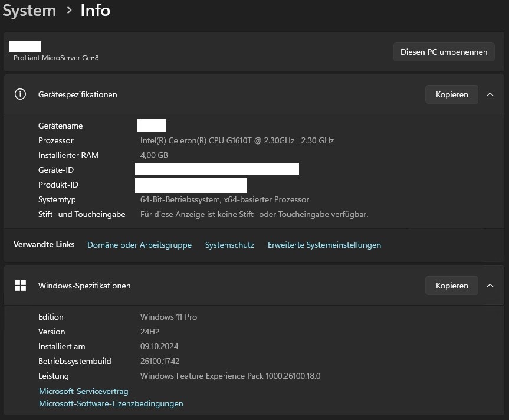Open the Systemschutz link

coord(229,245)
